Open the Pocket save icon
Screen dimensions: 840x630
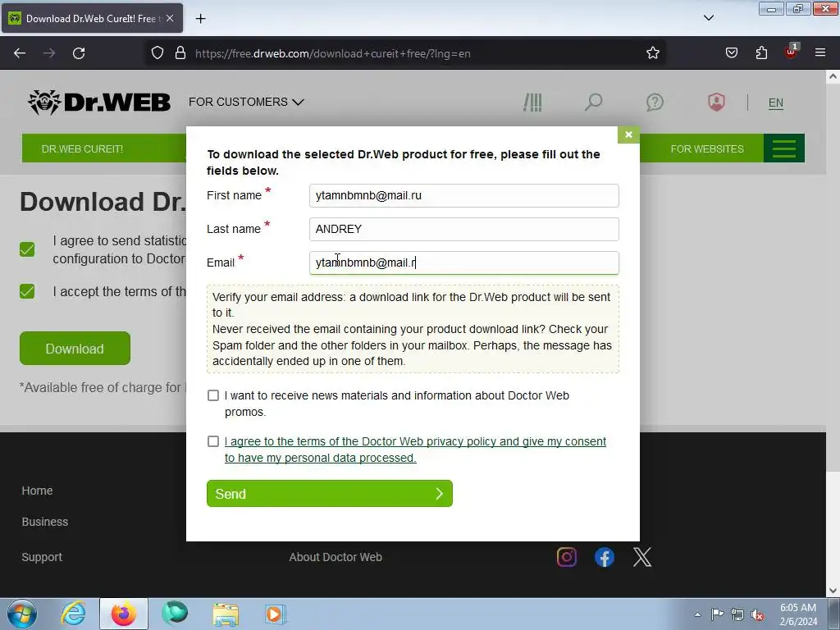coord(732,53)
